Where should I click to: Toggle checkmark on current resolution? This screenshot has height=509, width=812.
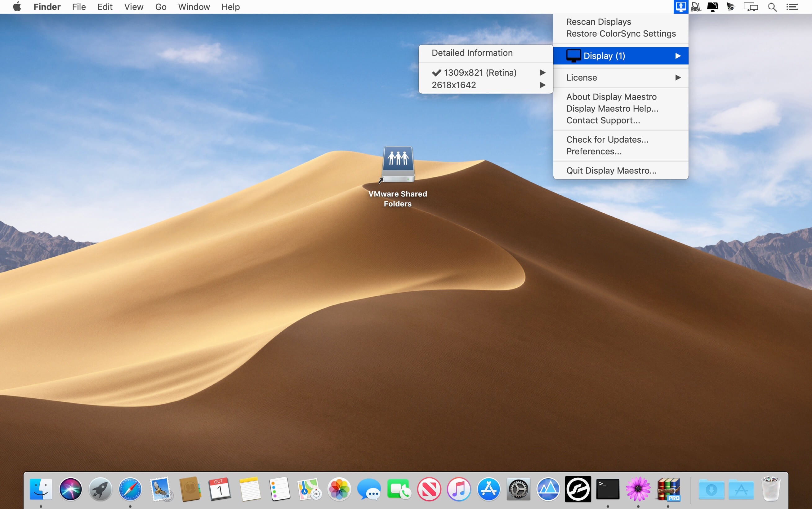pos(480,72)
